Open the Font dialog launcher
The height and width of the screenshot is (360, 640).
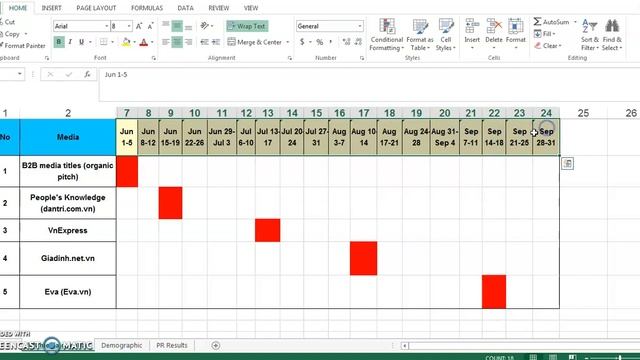153,58
